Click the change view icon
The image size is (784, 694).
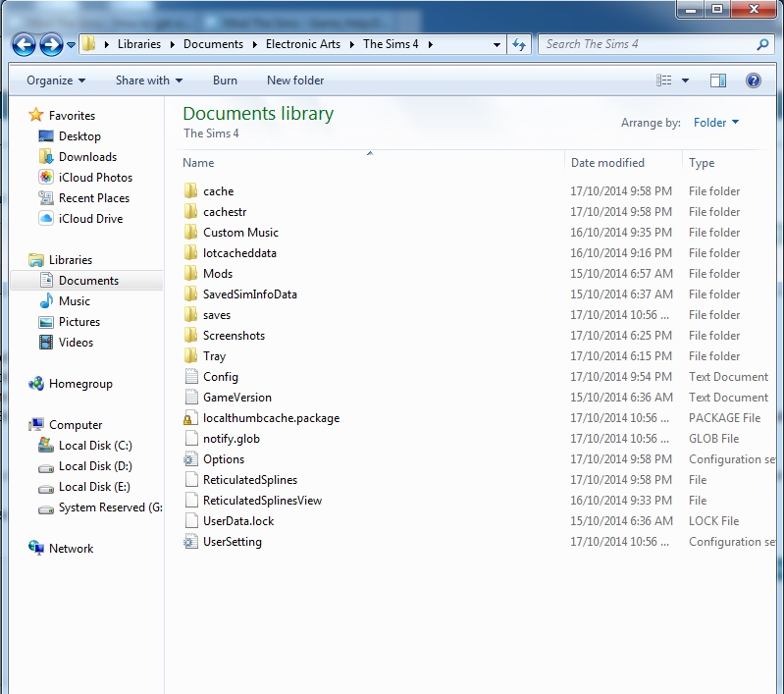(x=664, y=80)
